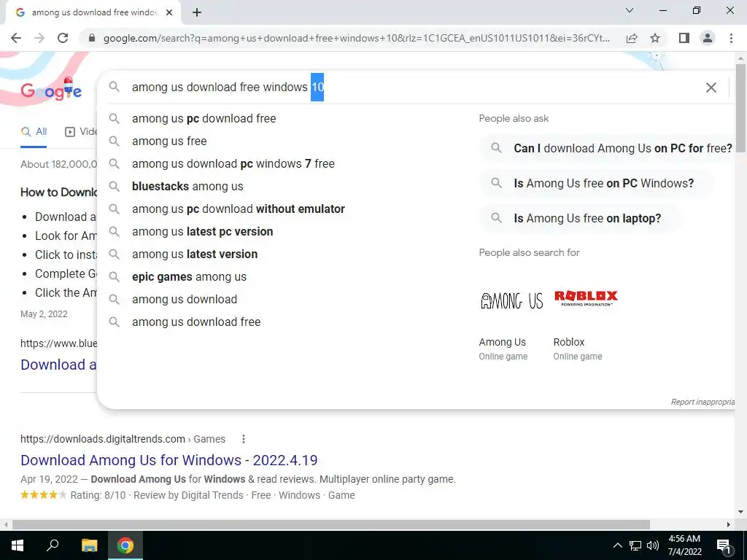Pick suggestion 'among us free'
Viewport: 747px width, 560px height.
[169, 141]
